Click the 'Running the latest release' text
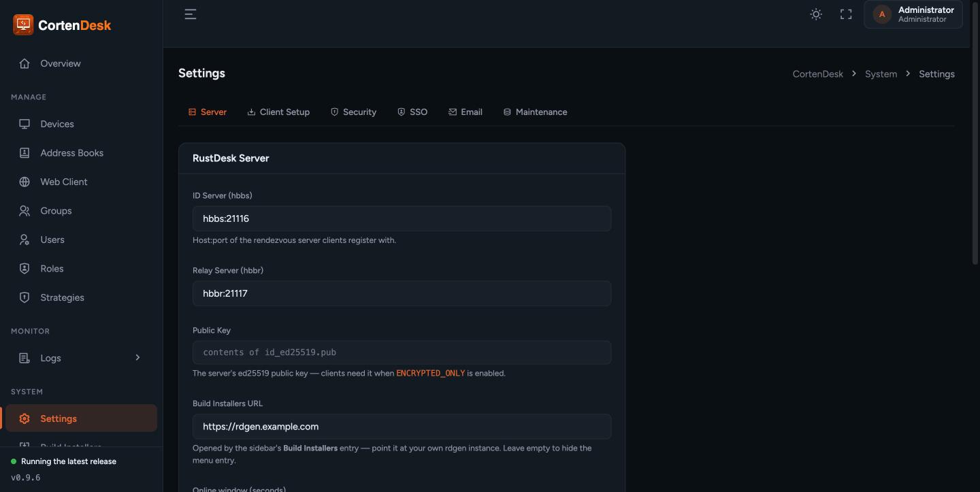This screenshot has width=980, height=492. [69, 461]
